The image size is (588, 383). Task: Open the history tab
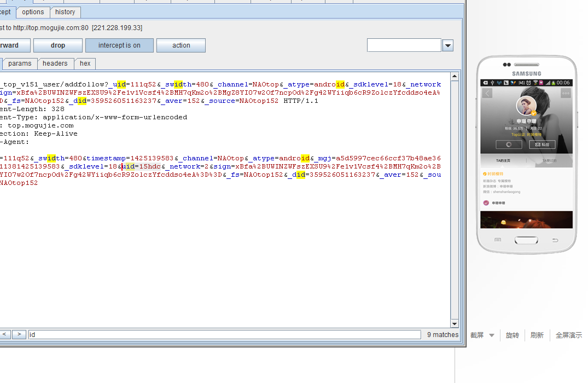65,12
